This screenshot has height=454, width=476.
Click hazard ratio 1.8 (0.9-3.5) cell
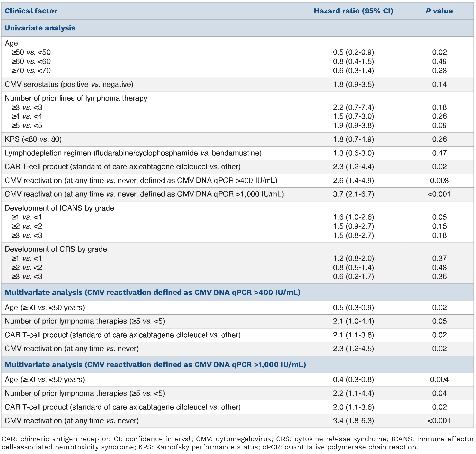point(353,85)
